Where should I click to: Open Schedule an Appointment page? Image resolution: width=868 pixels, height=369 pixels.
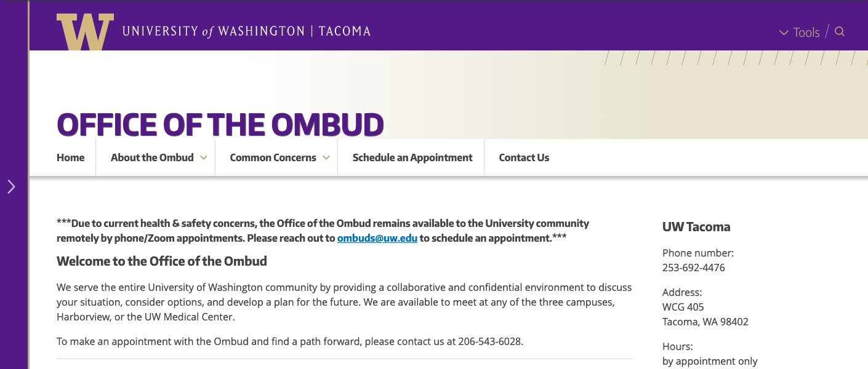412,157
